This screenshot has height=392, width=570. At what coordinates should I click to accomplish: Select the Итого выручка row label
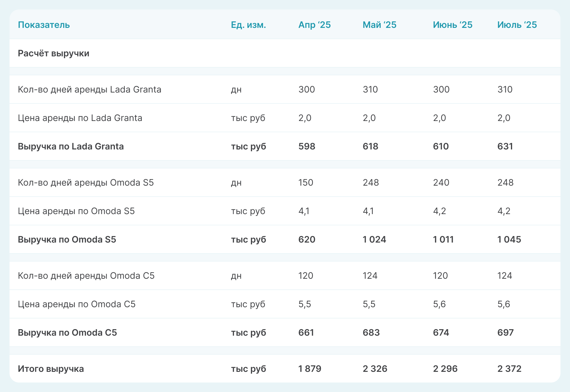pyautogui.click(x=51, y=369)
